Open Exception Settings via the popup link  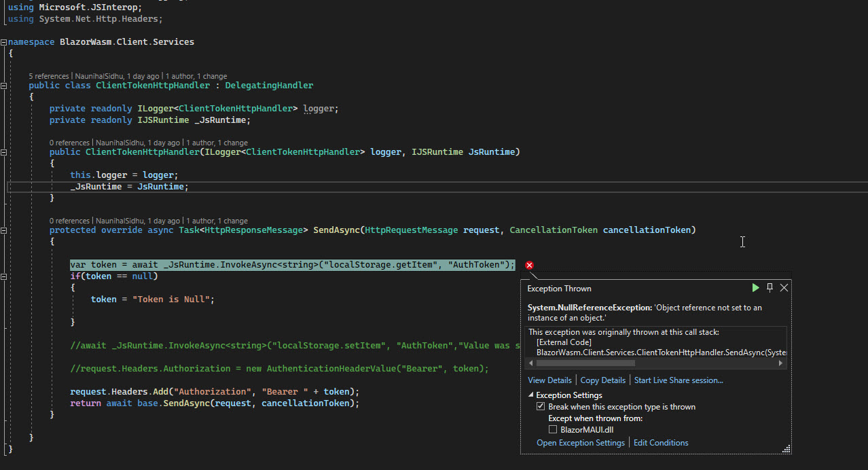click(x=580, y=442)
